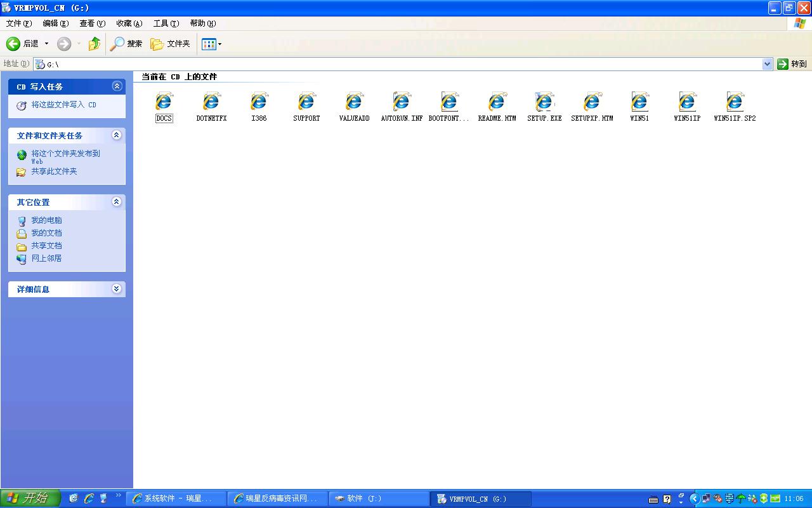Click the keyboard icon in language bar
812x508 pixels.
[653, 499]
